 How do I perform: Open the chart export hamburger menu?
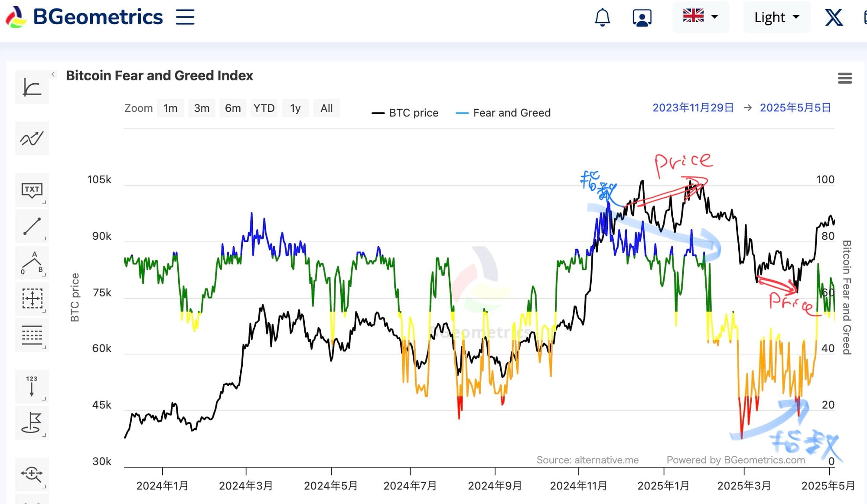pyautogui.click(x=844, y=78)
